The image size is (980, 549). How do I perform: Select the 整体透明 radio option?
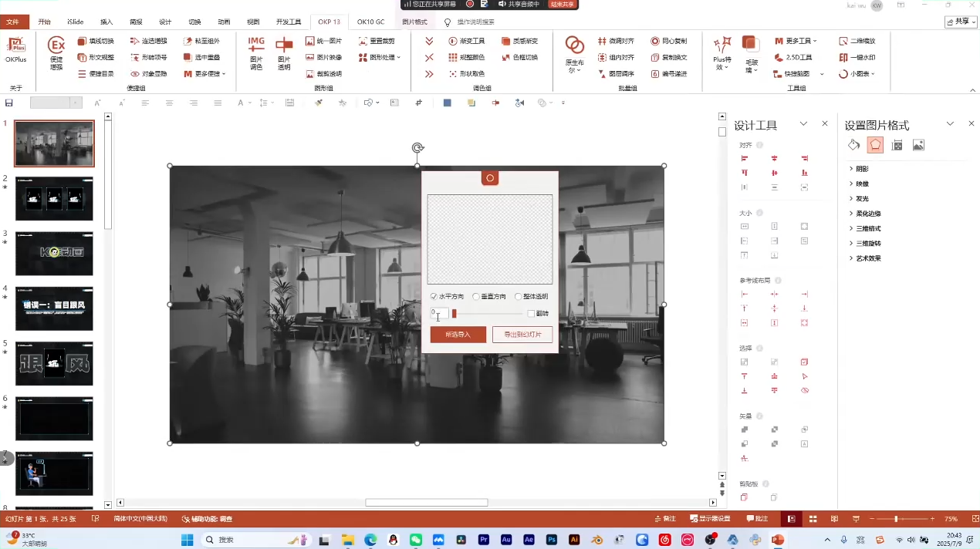519,297
